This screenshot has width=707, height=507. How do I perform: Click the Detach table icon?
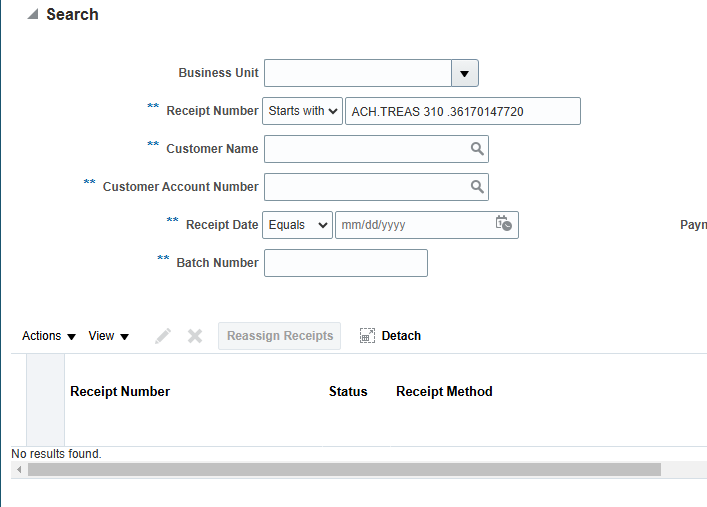pyautogui.click(x=367, y=336)
